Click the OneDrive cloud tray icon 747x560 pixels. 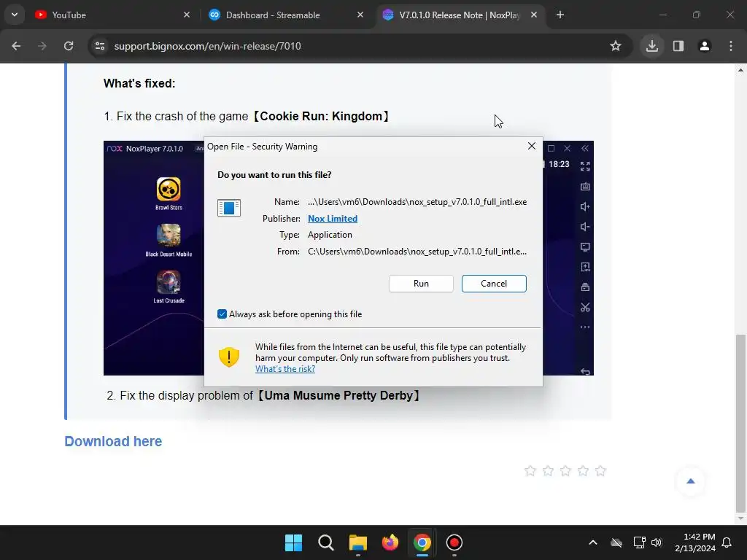616,542
